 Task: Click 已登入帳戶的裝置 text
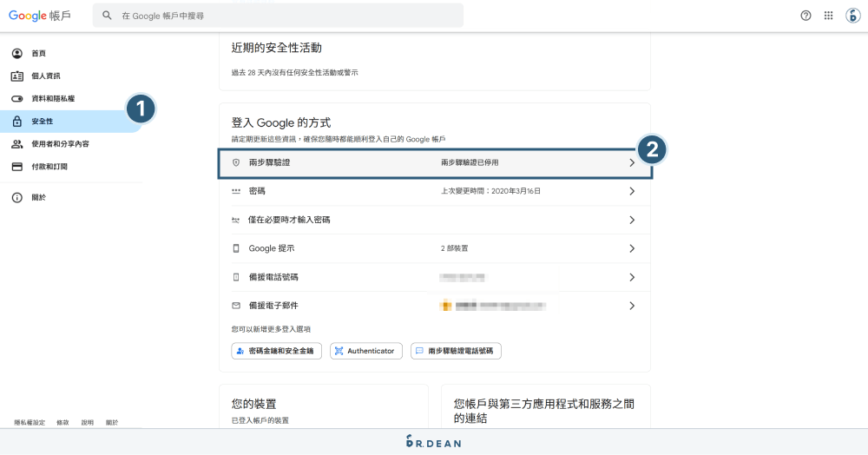[260, 420]
